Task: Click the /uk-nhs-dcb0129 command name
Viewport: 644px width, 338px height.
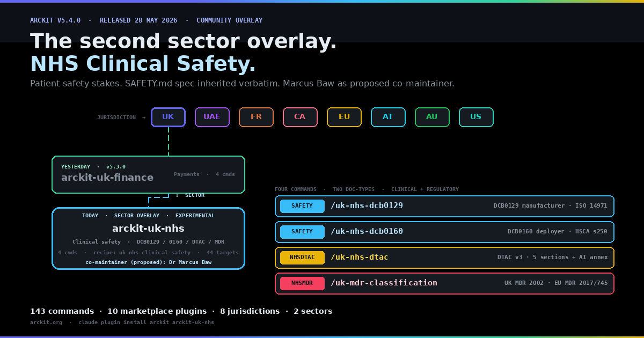Action: click(x=367, y=206)
